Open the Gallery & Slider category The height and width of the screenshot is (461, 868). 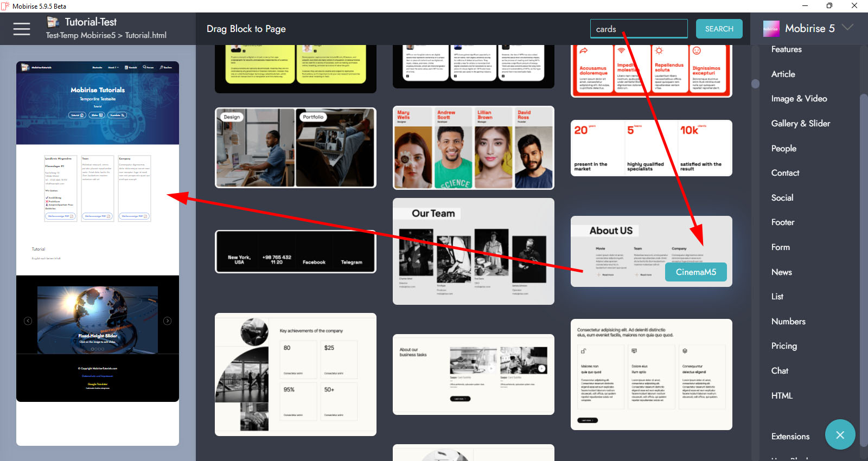click(801, 123)
